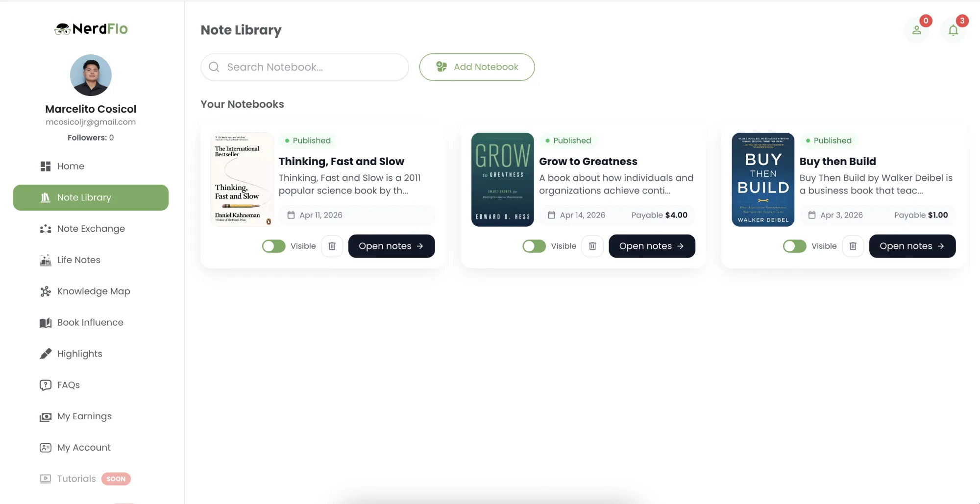Toggle visibility of Grow to Greatness

coord(534,246)
